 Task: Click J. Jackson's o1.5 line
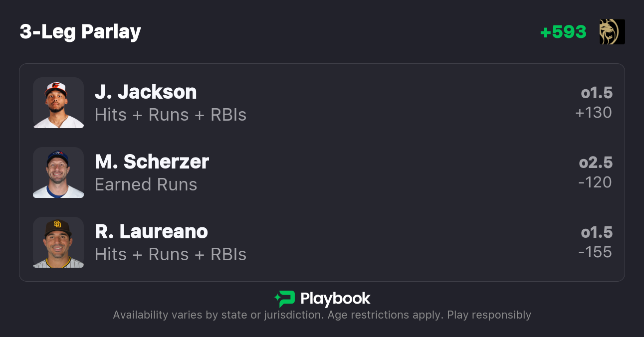(597, 93)
